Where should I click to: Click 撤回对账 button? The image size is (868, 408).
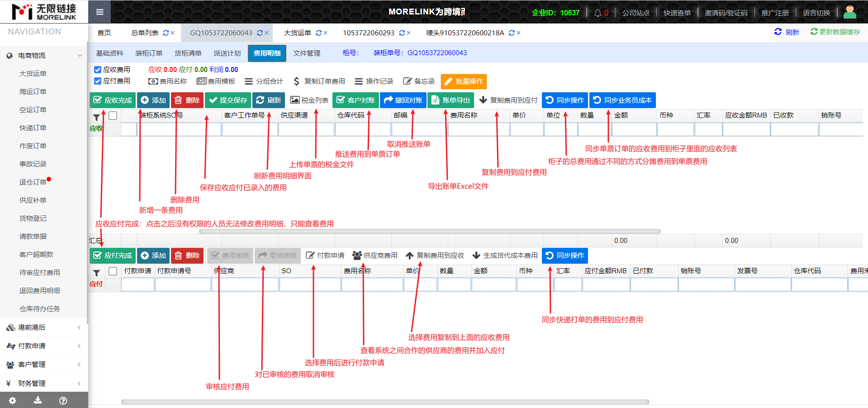coord(403,100)
